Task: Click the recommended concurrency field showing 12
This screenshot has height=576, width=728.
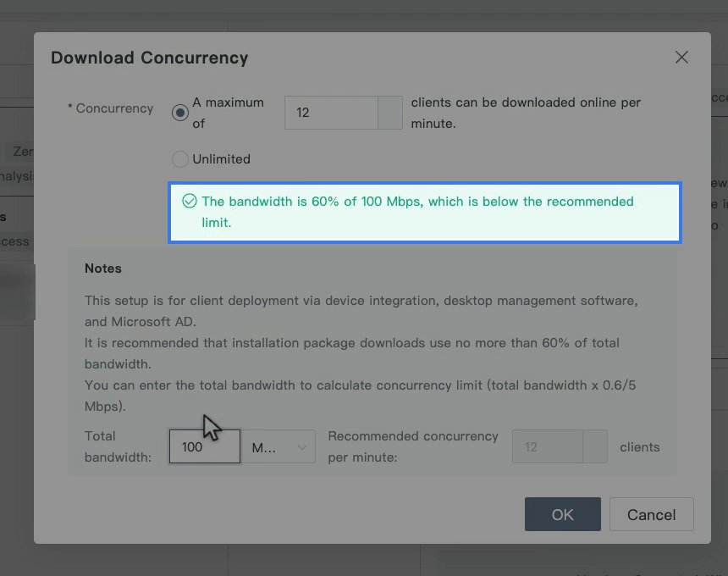Action: click(548, 446)
